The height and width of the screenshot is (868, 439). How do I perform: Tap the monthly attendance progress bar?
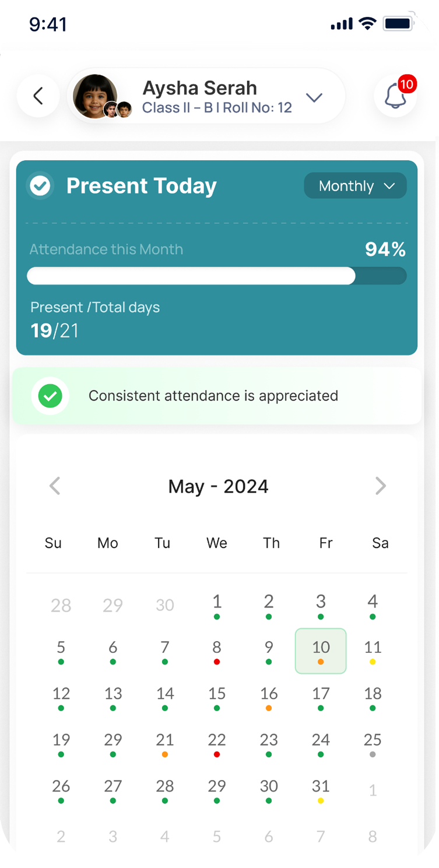click(216, 276)
